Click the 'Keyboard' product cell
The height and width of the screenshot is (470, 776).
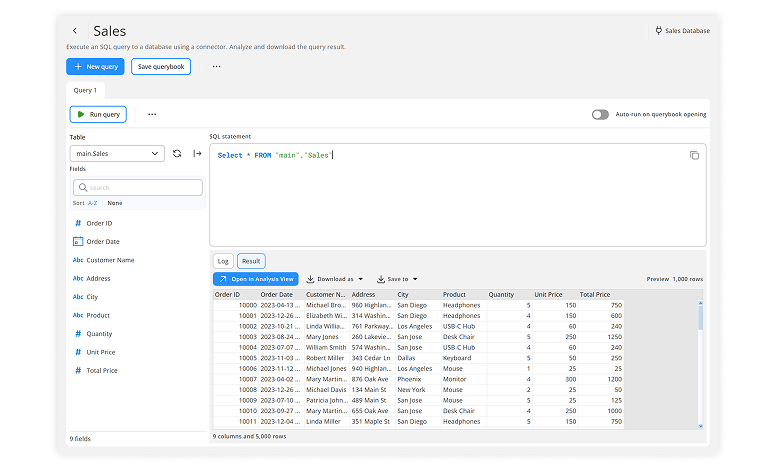pos(464,358)
